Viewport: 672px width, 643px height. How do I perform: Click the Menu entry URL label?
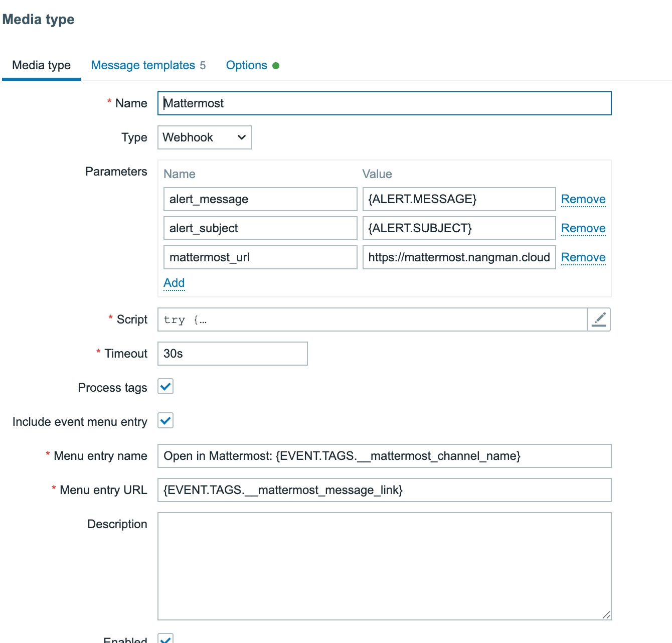tap(103, 490)
